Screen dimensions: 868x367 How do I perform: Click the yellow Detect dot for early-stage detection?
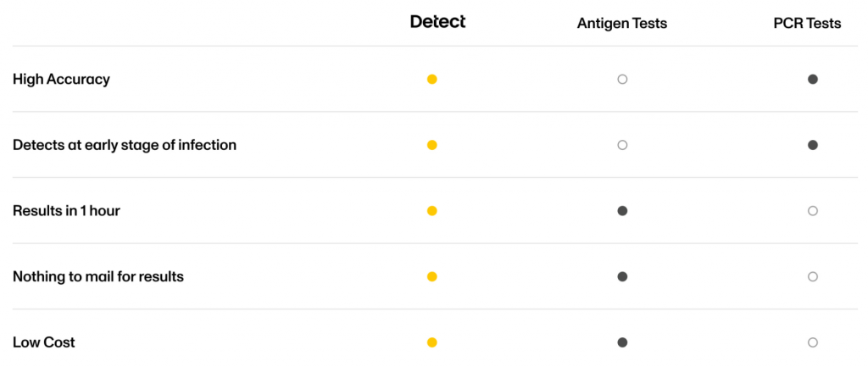432,145
